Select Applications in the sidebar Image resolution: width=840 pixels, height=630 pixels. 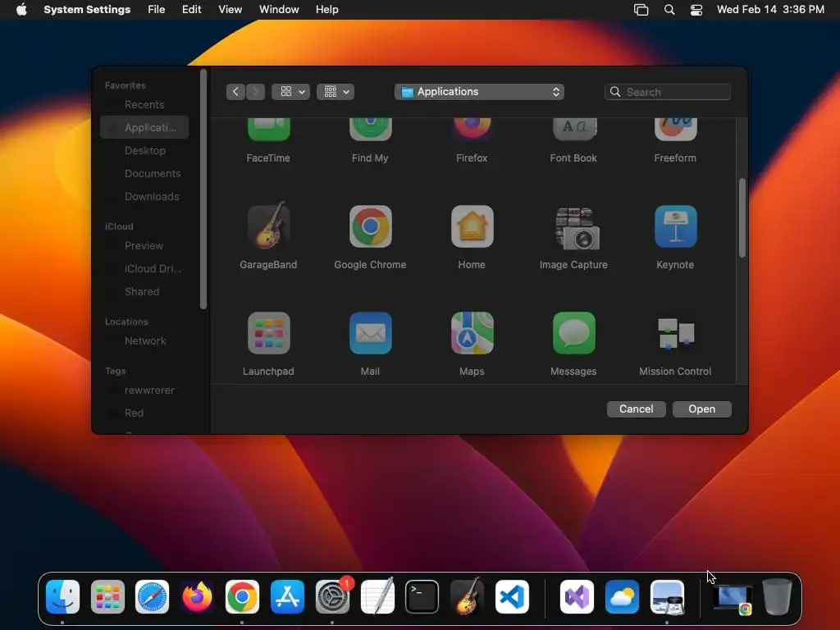(144, 127)
